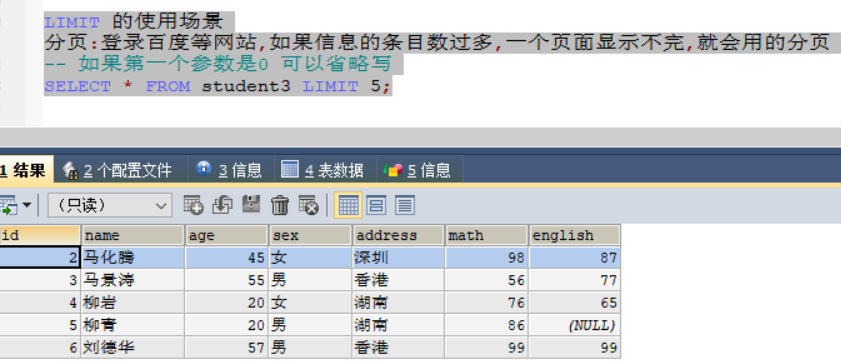Click the trash delete row icon
The image size is (841, 362).
point(279,205)
